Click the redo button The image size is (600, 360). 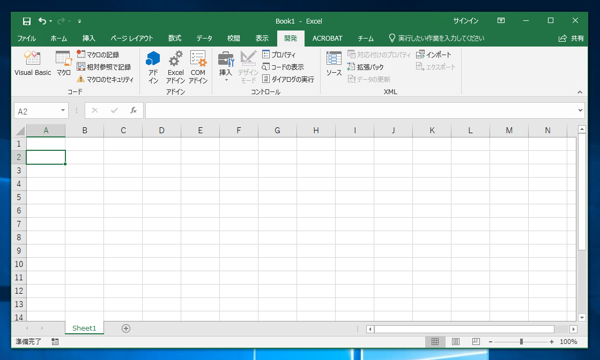pyautogui.click(x=61, y=21)
